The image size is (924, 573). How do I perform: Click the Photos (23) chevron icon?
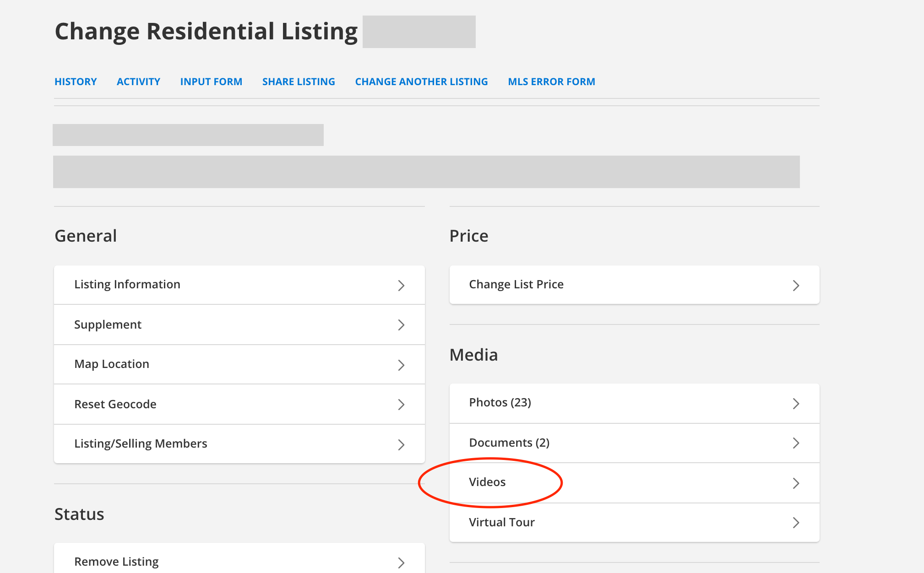tap(796, 404)
